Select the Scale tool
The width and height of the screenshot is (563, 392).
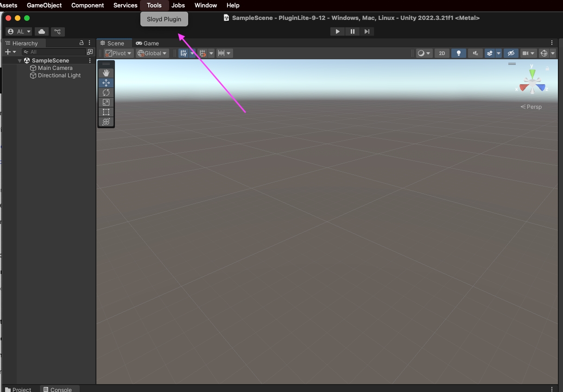(x=106, y=102)
